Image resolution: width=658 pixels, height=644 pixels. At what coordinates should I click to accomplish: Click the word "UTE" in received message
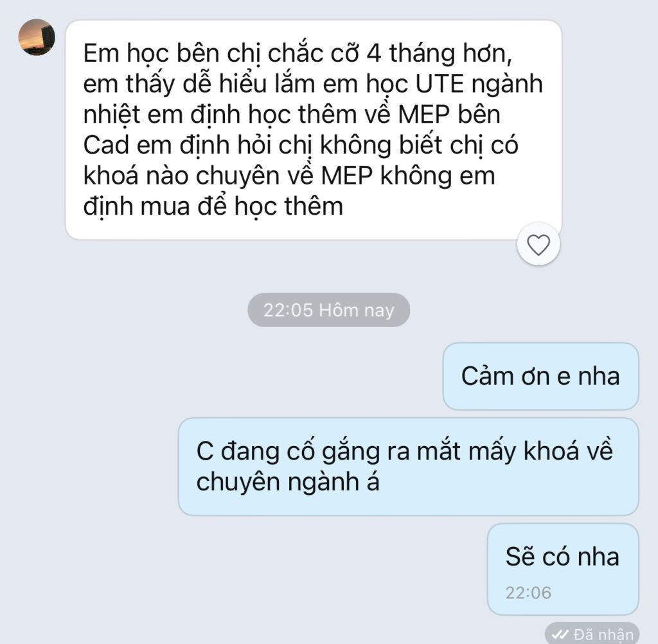pyautogui.click(x=440, y=84)
